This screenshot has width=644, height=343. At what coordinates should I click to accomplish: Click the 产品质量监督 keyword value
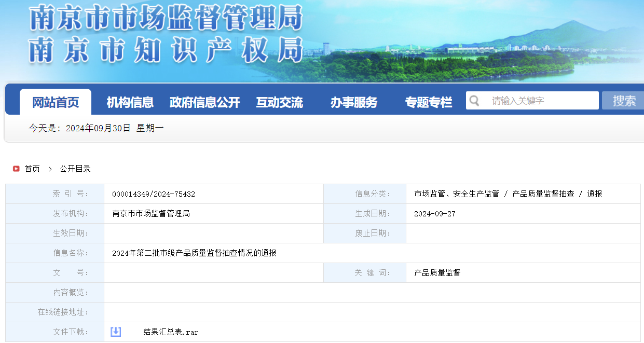pos(437,272)
